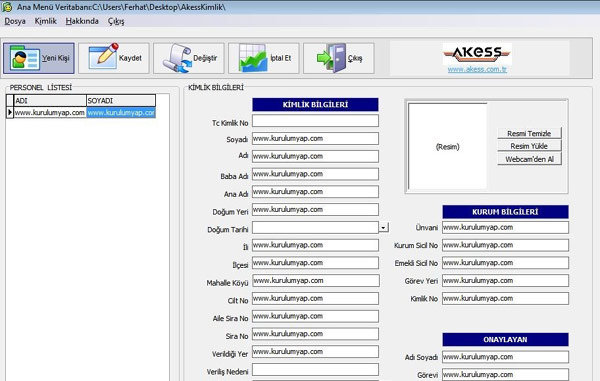
Task: Click the Baba Adı input field
Action: tap(315, 174)
